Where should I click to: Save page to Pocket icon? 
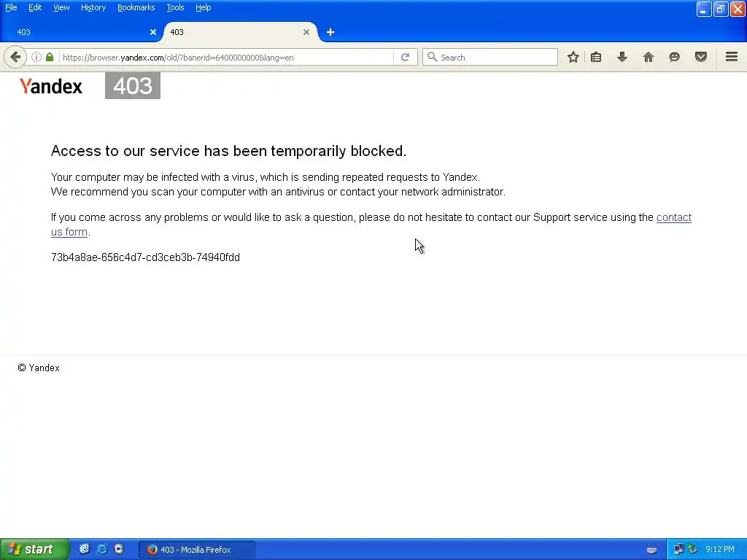pos(701,57)
